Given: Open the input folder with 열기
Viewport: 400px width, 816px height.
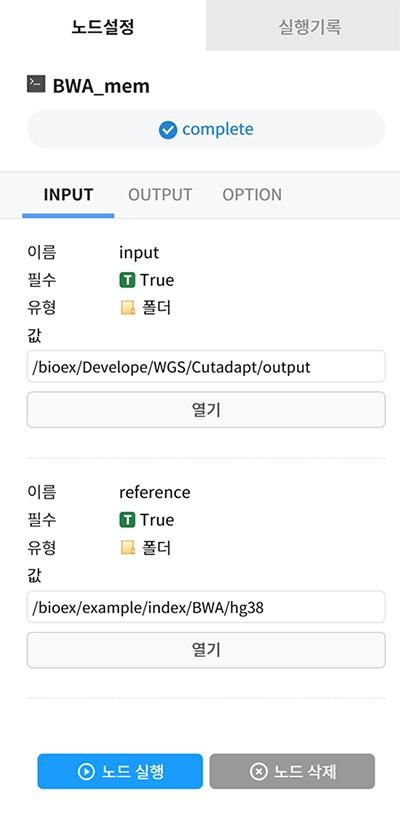Looking at the screenshot, I should coord(206,410).
